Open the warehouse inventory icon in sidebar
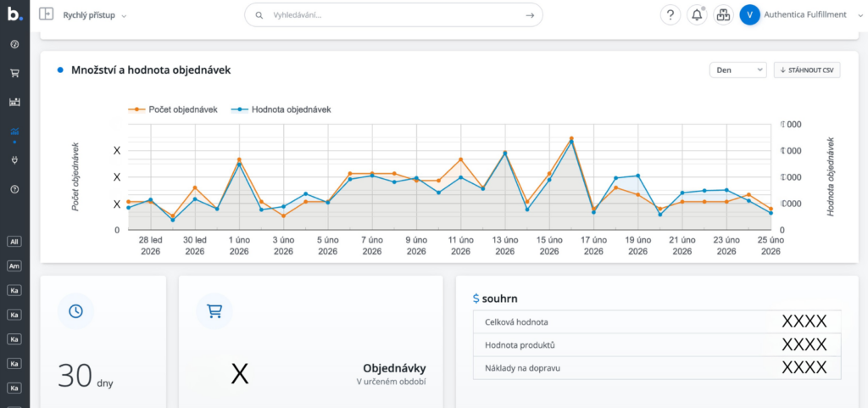 click(14, 102)
